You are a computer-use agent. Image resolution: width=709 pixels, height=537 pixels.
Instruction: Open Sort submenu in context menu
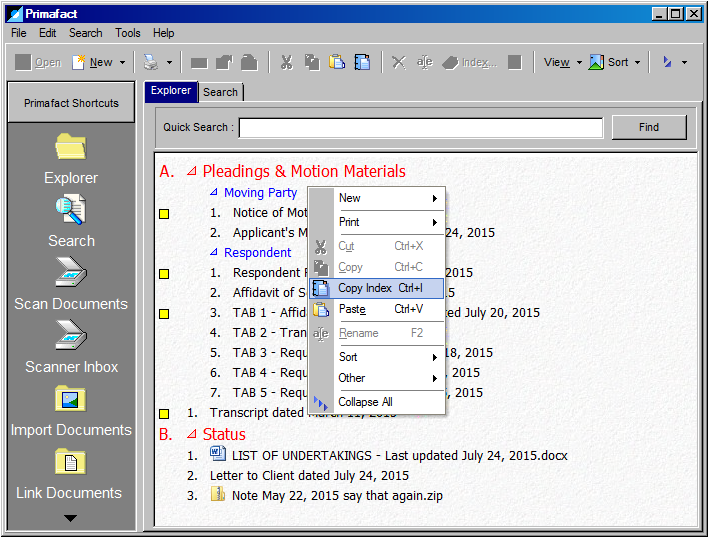(x=376, y=357)
